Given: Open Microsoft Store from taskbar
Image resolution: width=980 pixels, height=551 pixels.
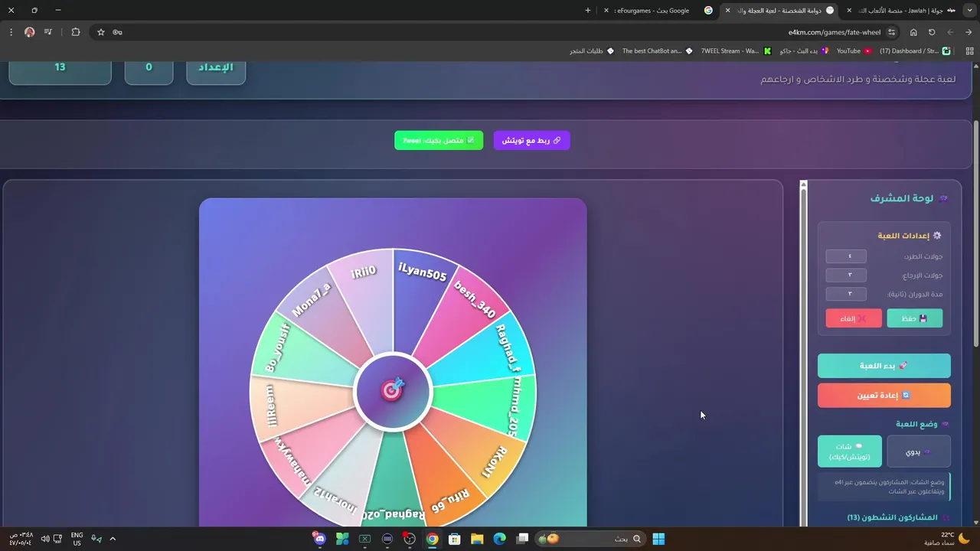Looking at the screenshot, I should (x=455, y=539).
